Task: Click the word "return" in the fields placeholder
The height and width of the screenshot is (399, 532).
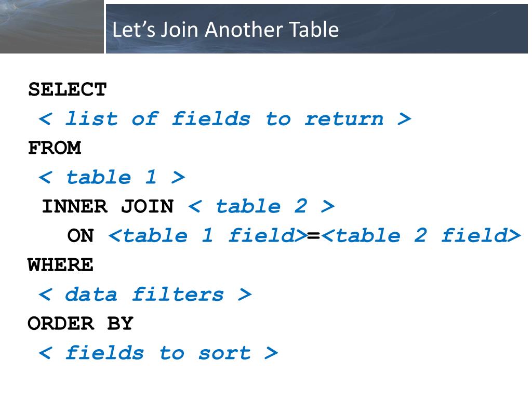Action: coord(344,119)
